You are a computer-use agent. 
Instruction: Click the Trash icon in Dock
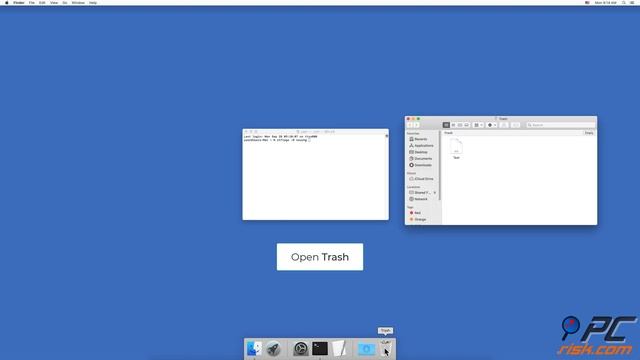coord(386,349)
